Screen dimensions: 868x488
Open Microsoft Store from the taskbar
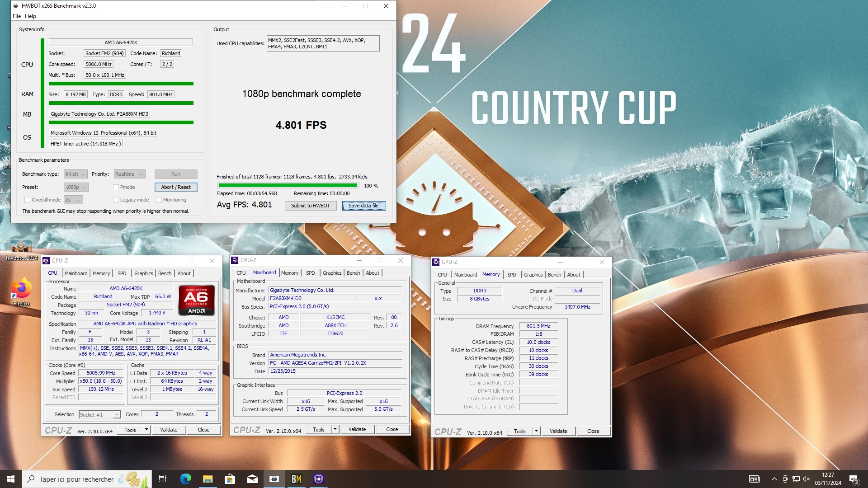click(x=230, y=479)
